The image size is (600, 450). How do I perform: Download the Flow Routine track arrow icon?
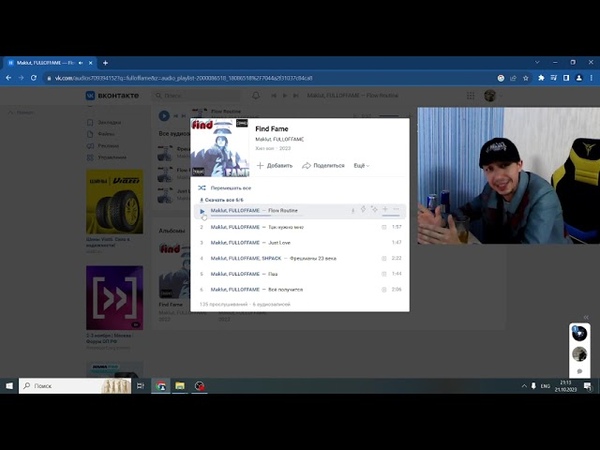353,210
